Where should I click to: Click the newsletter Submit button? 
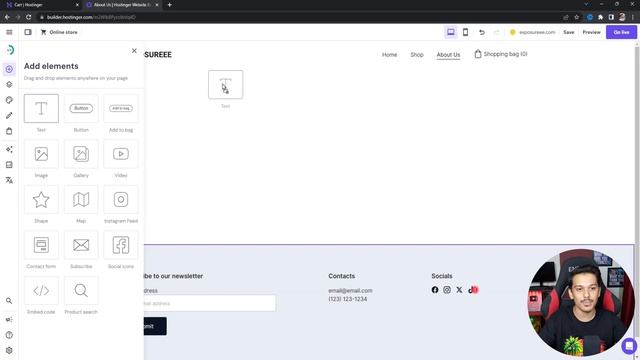click(155, 326)
